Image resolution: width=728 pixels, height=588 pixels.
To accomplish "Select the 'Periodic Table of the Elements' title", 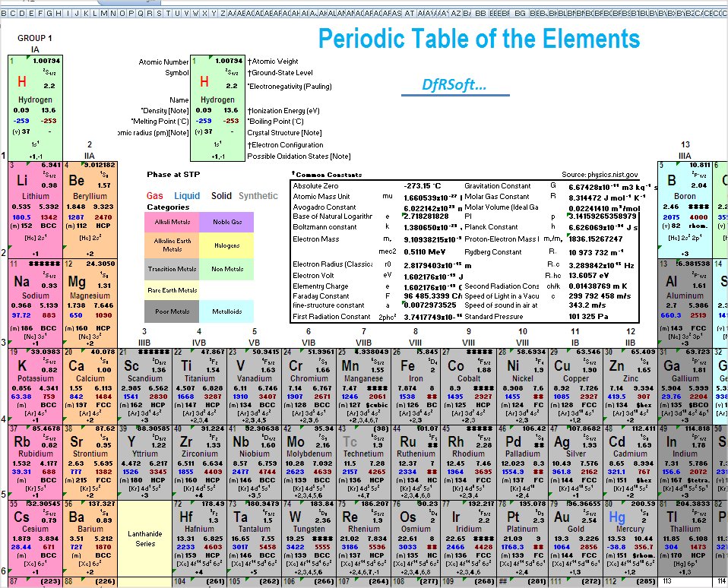I will pos(480,38).
